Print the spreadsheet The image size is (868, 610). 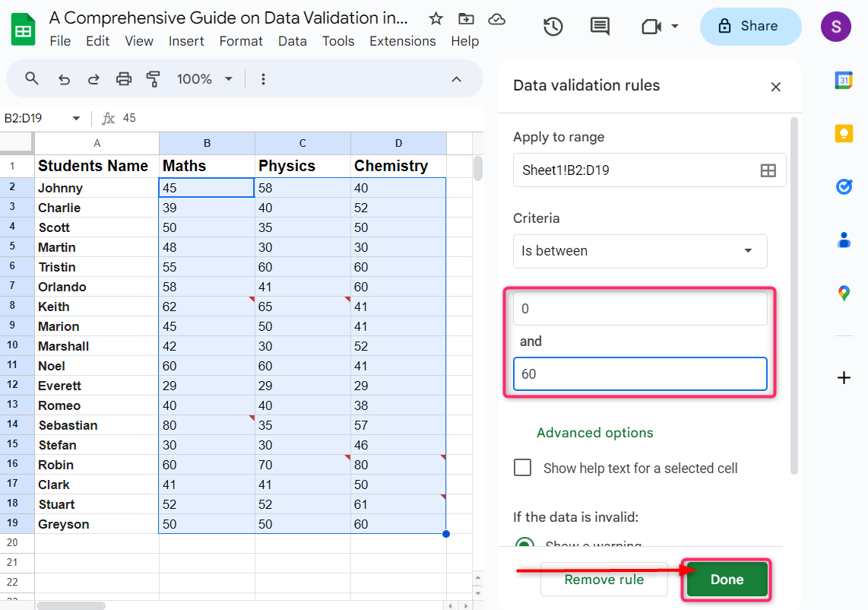click(122, 78)
